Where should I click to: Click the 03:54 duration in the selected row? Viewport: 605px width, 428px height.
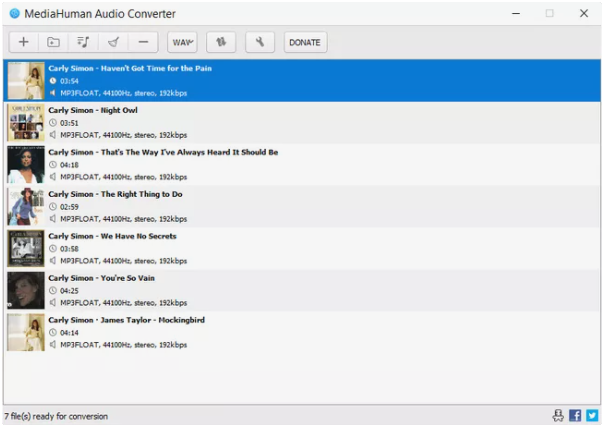click(69, 81)
